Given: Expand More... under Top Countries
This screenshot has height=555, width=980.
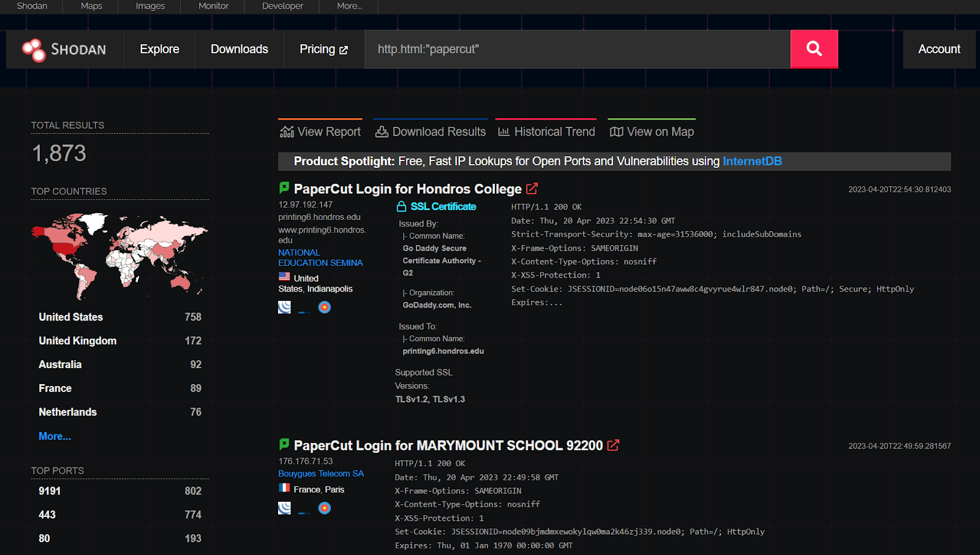Looking at the screenshot, I should tap(55, 436).
